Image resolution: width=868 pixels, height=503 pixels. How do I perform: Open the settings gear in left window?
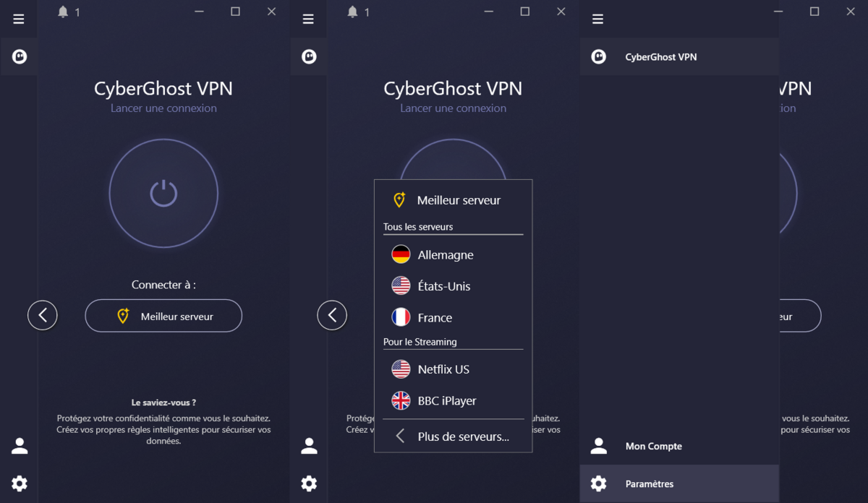20,483
